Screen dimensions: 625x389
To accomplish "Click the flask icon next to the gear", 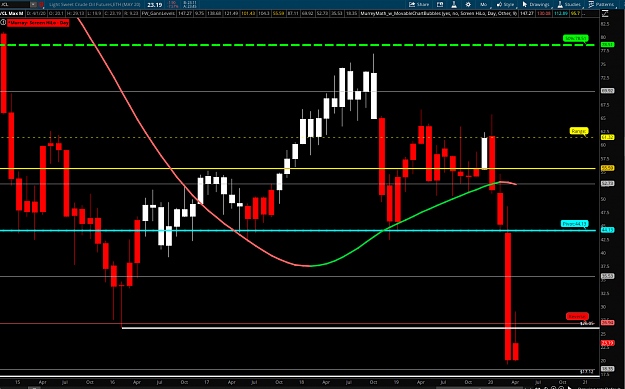I will 454,4.
